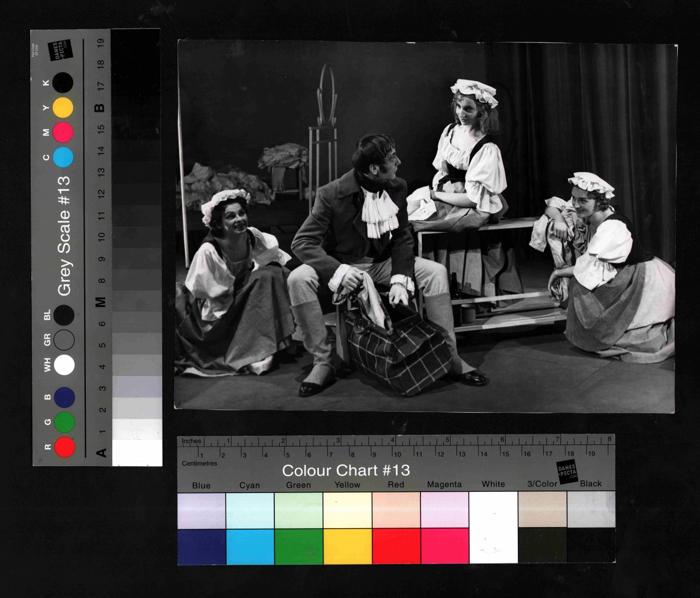This screenshot has width=700, height=598.
Task: Pick the cyan circle labeled C
Action: coord(63,157)
